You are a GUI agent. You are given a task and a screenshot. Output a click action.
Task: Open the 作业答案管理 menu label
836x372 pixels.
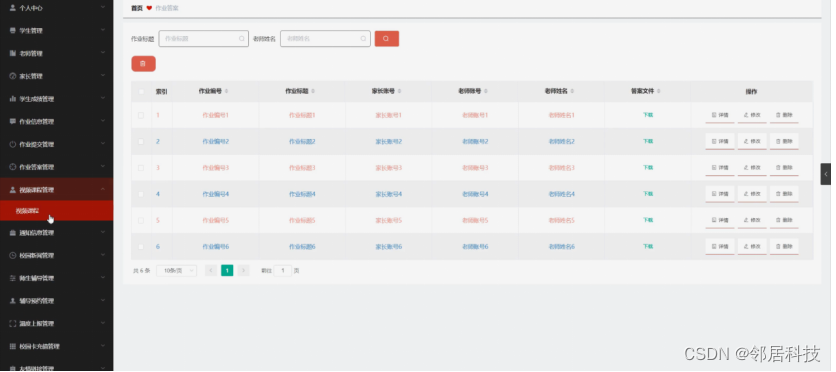(37, 167)
